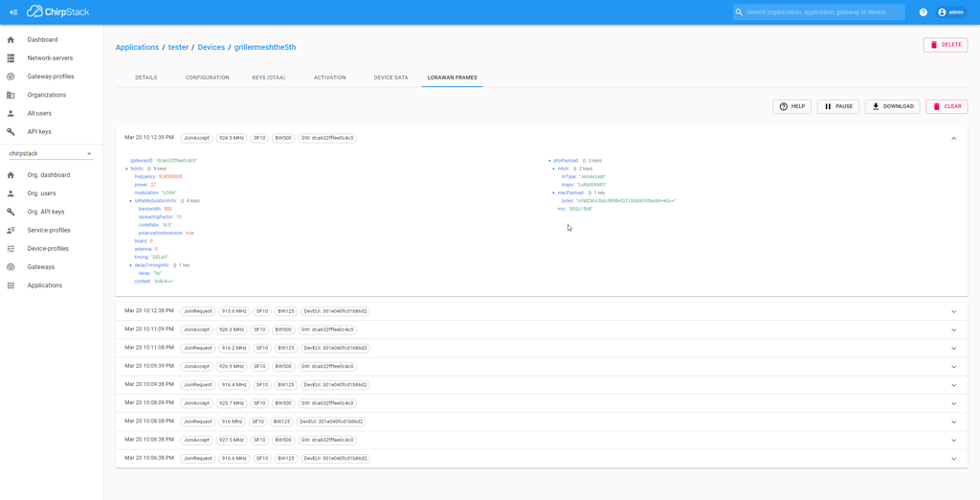Open Dashboard home icon in sidebar

click(11, 40)
